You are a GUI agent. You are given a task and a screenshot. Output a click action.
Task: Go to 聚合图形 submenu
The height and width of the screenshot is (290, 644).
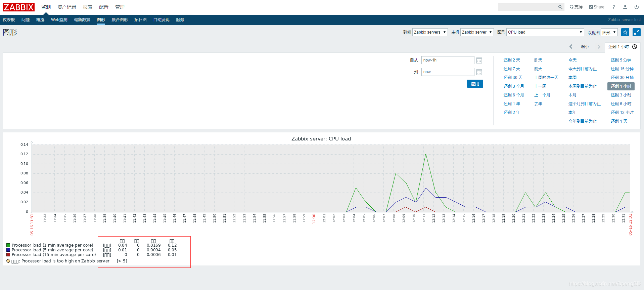[120, 20]
